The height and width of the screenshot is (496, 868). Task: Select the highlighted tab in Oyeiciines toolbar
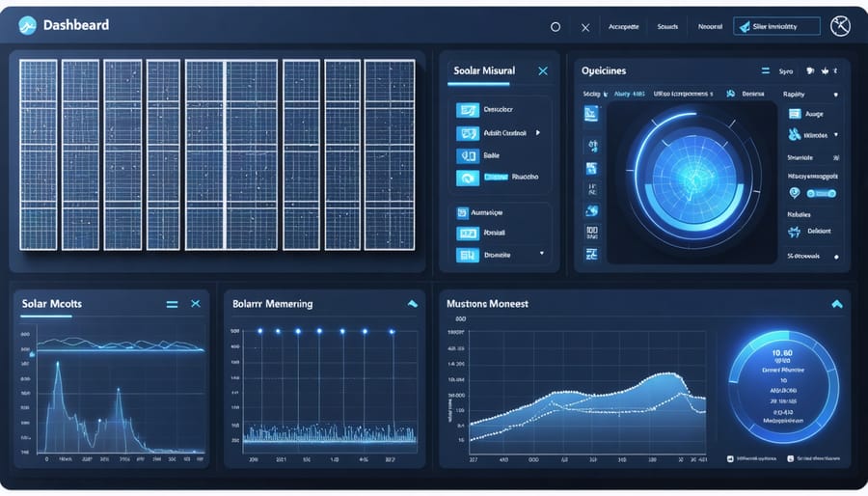pyautogui.click(x=630, y=95)
